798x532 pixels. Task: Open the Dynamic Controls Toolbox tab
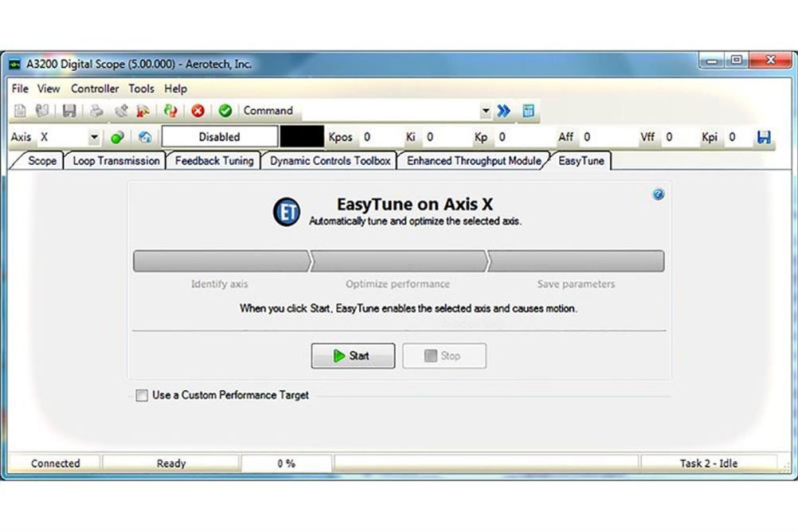pos(331,161)
